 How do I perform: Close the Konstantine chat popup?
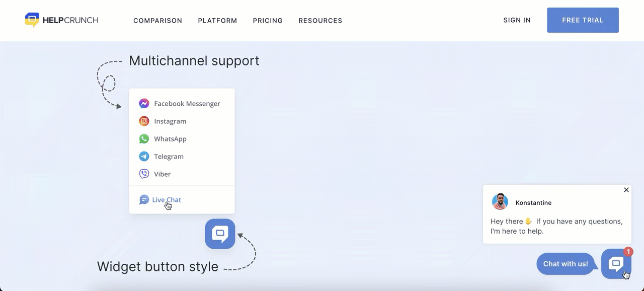point(626,190)
